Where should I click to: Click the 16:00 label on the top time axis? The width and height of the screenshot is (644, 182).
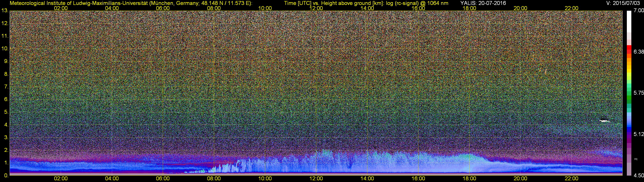coord(418,8)
